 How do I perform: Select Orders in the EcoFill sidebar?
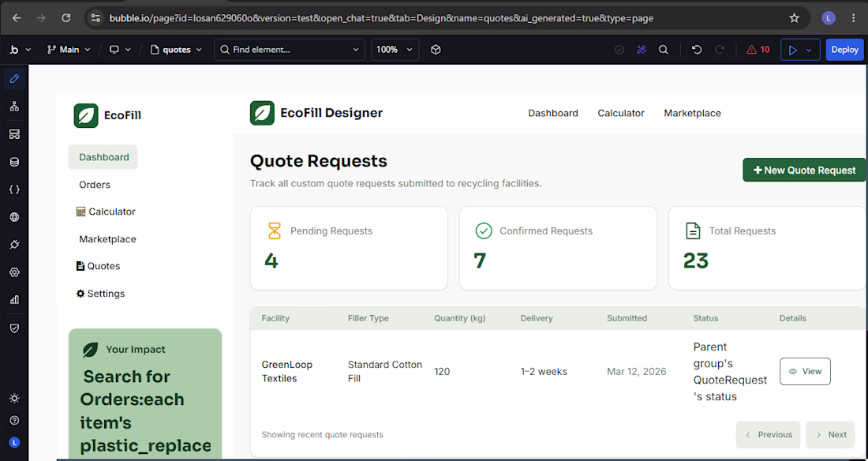95,185
